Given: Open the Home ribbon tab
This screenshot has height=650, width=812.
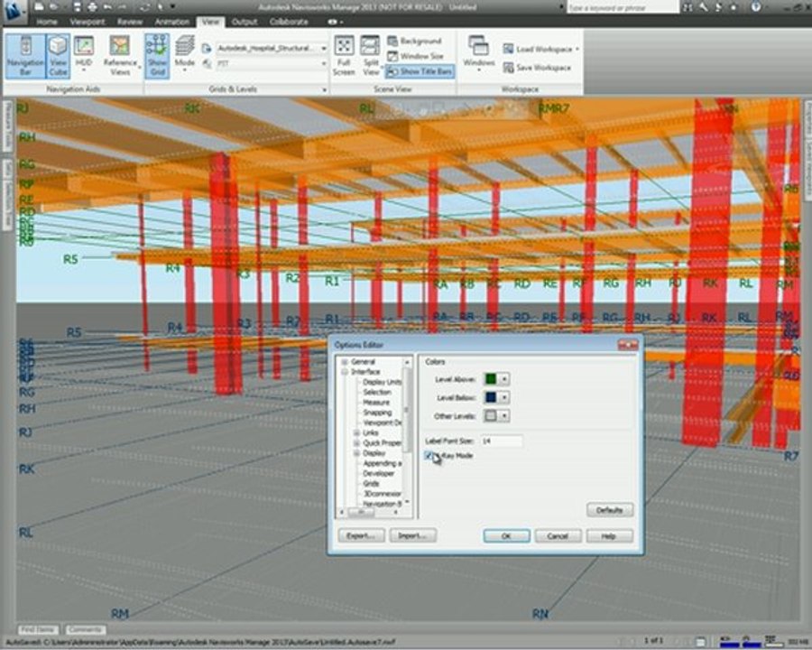Looking at the screenshot, I should tap(47, 22).
